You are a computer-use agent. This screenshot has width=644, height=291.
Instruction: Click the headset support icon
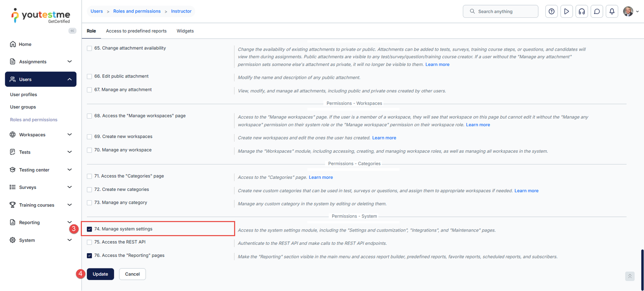(x=582, y=12)
